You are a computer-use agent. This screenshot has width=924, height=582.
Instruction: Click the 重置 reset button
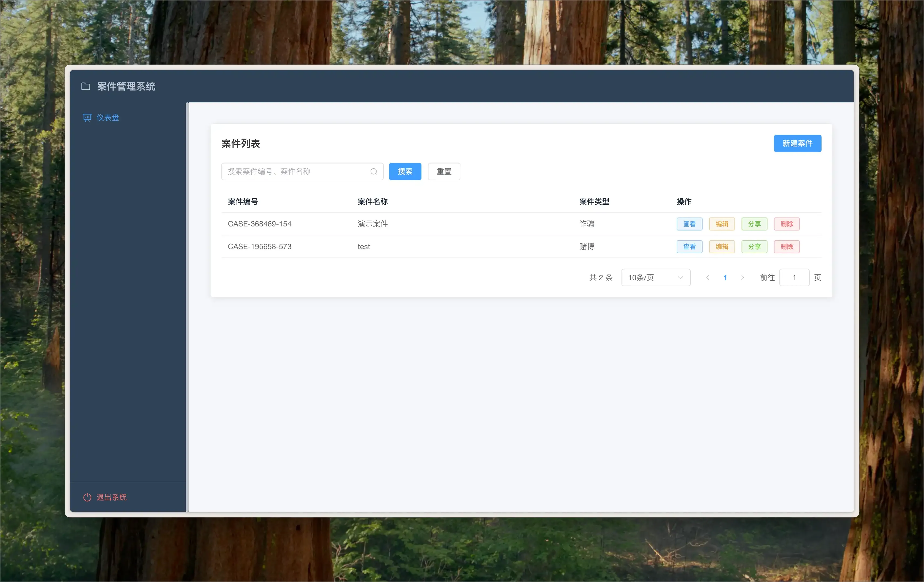click(444, 171)
